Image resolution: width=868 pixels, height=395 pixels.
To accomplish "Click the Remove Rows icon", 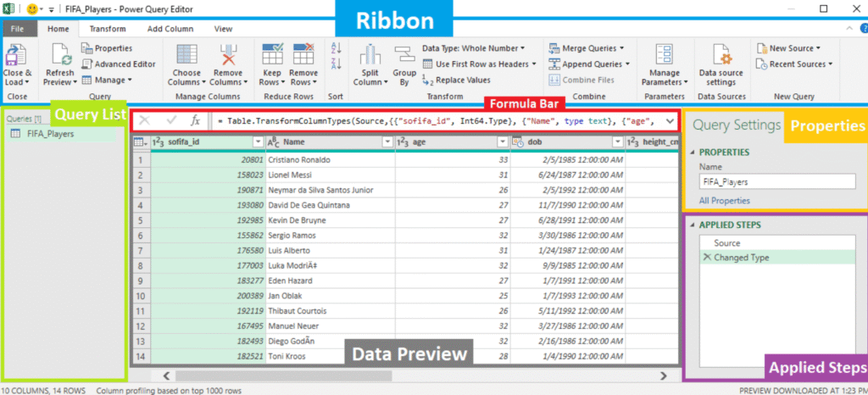I will click(x=303, y=55).
